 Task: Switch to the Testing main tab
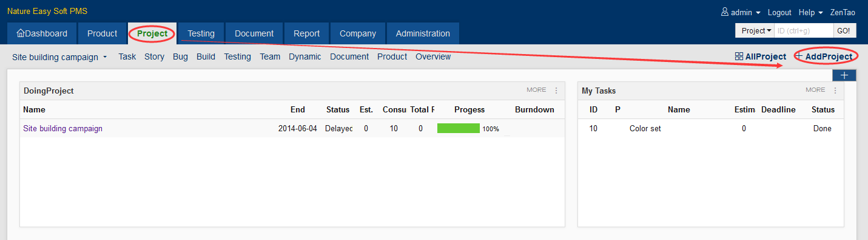(201, 33)
